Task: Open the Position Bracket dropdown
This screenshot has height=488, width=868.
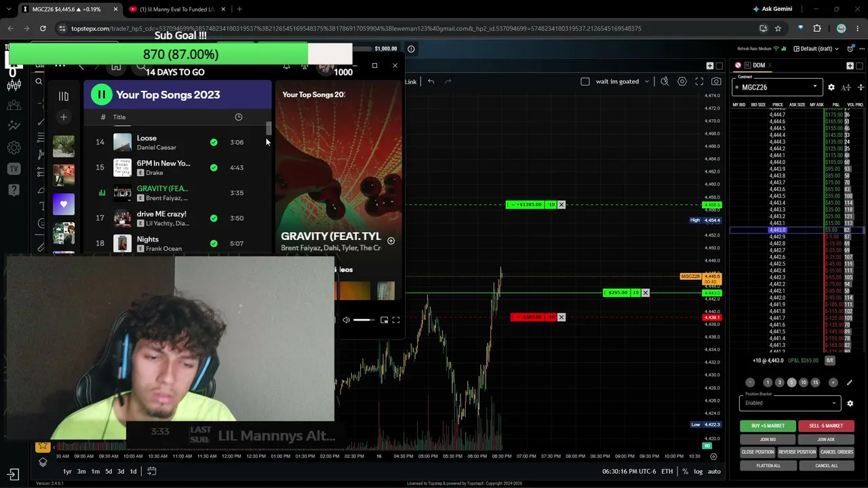Action: point(790,403)
